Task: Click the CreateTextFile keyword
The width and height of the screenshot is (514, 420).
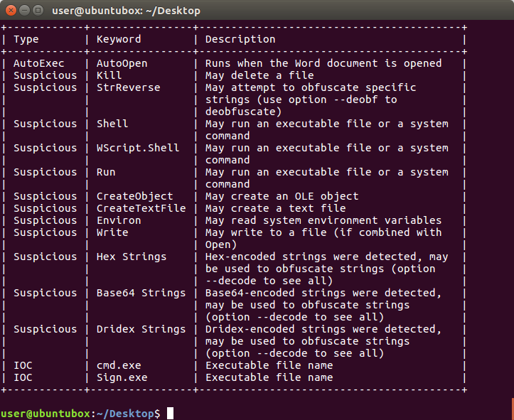Action: coord(141,208)
